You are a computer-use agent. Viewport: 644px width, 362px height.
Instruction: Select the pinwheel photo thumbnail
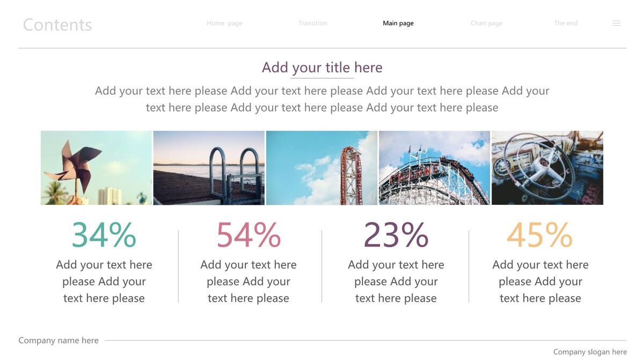pos(96,168)
